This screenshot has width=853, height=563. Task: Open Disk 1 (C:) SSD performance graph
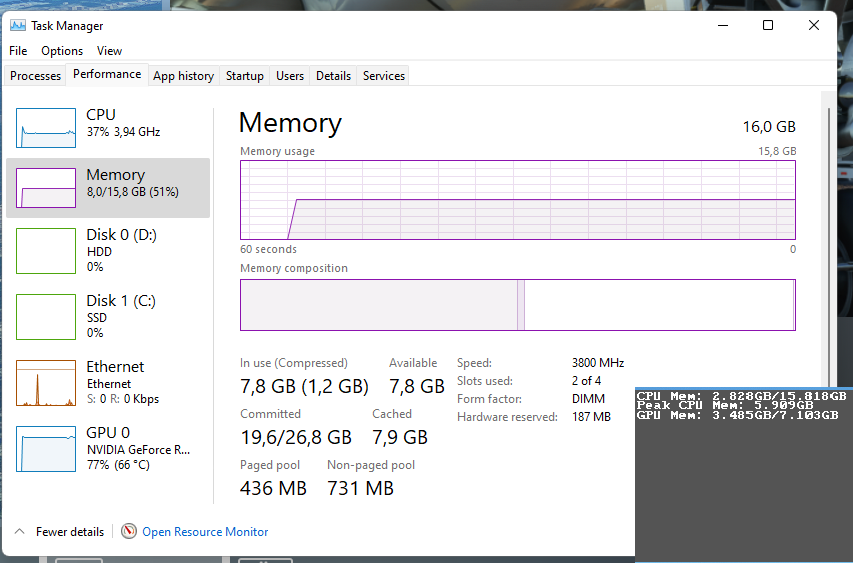click(46, 317)
